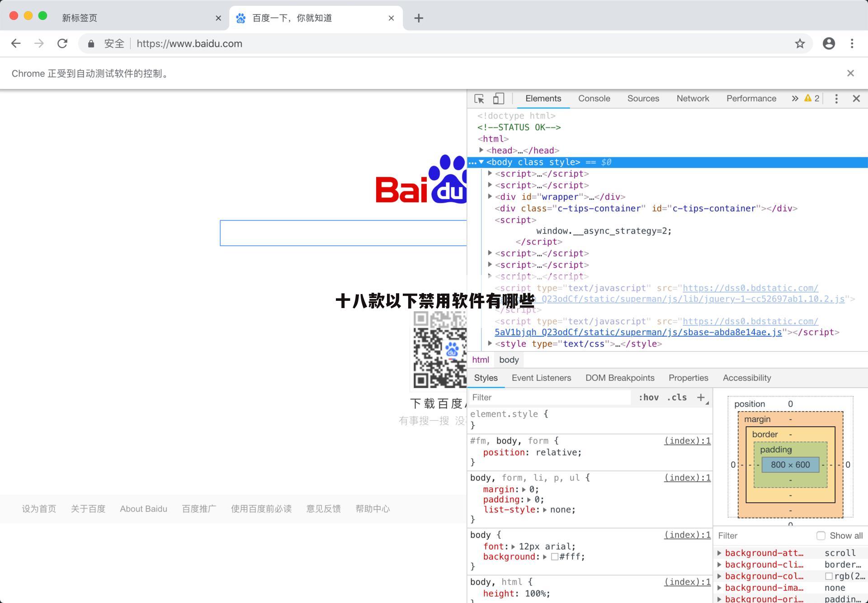The height and width of the screenshot is (603, 868).
Task: Click the yellow warning count icon
Action: [x=808, y=98]
